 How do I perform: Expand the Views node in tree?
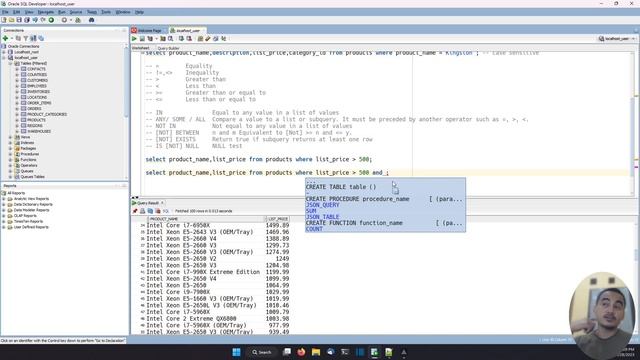11,137
